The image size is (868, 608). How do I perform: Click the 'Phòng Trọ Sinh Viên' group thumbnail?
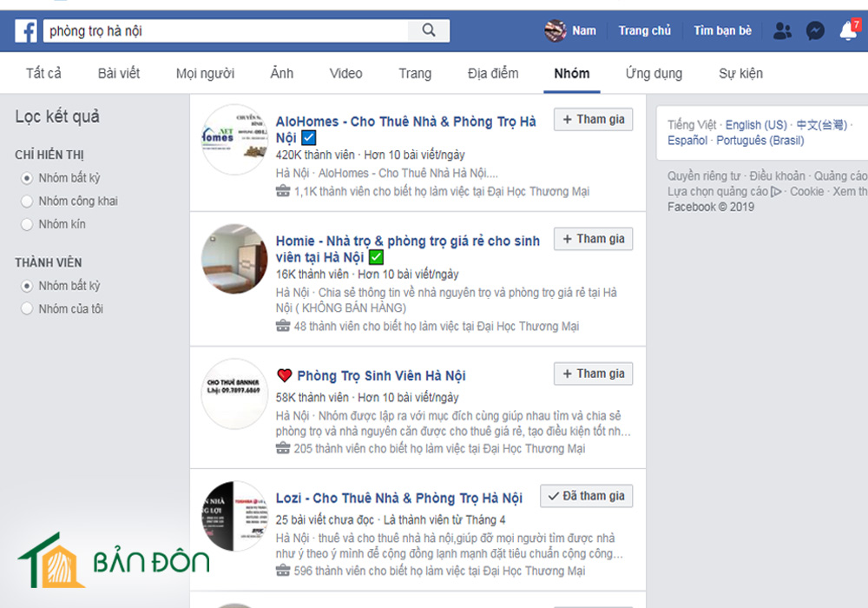point(234,393)
